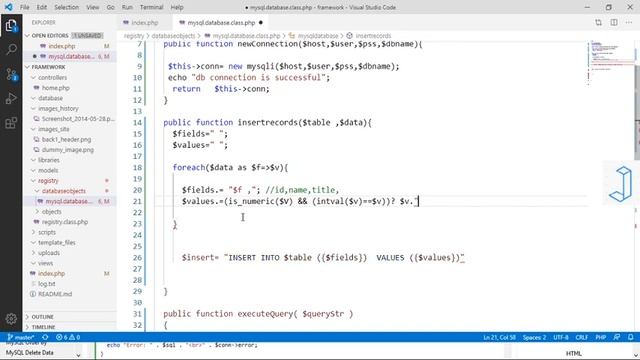Screen dimensions: 640x360
Task: Click the open changes icon in editor toolbar
Action: point(598,23)
